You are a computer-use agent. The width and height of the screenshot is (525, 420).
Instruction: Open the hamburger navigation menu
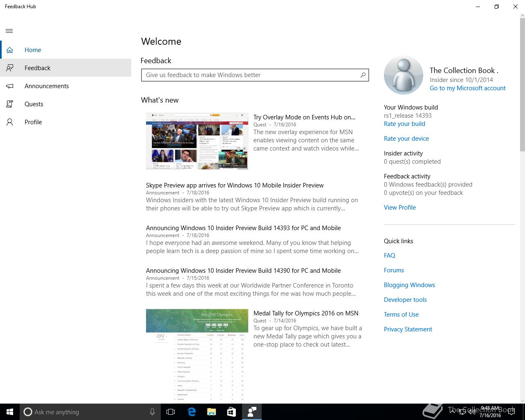[9, 31]
